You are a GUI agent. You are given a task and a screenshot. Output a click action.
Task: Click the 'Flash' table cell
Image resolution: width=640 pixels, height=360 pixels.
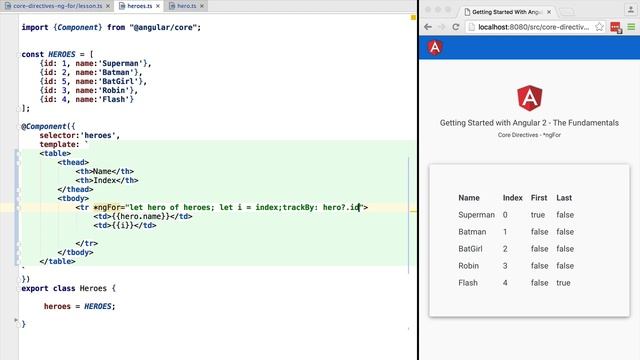468,283
